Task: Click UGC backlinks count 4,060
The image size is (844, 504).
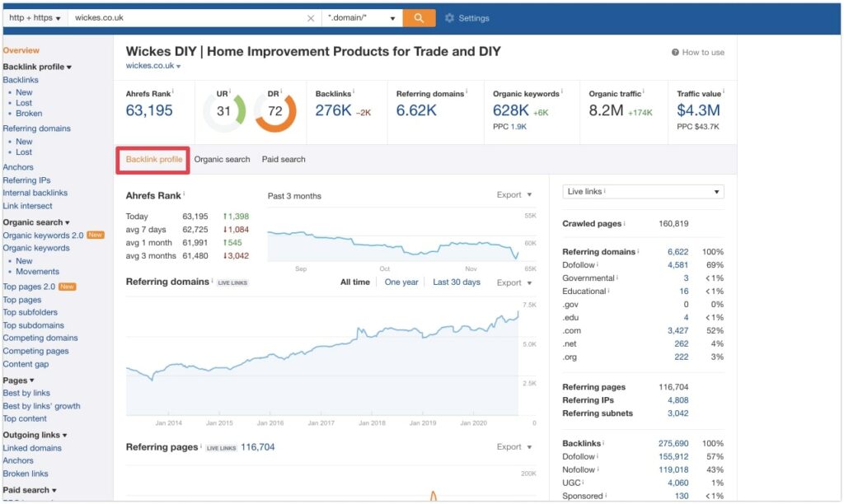Action: 678,483
